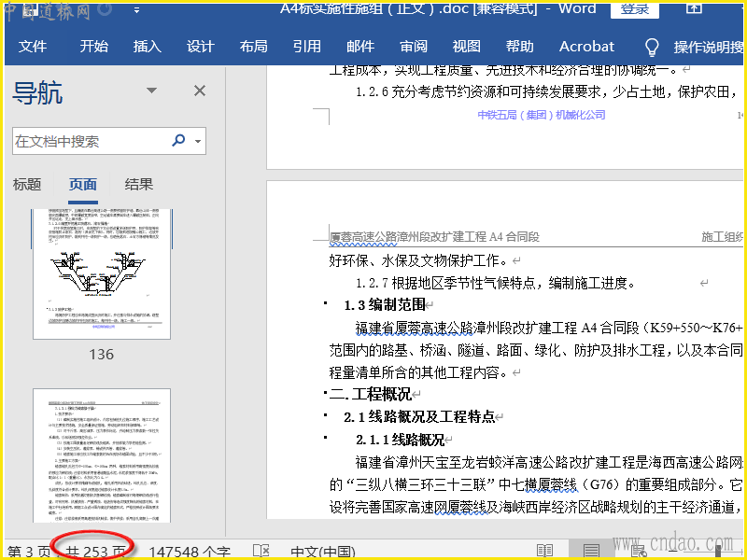Screen dimensions: 747x560
Task: Open the 帮助 ribbon tab
Action: click(x=520, y=46)
